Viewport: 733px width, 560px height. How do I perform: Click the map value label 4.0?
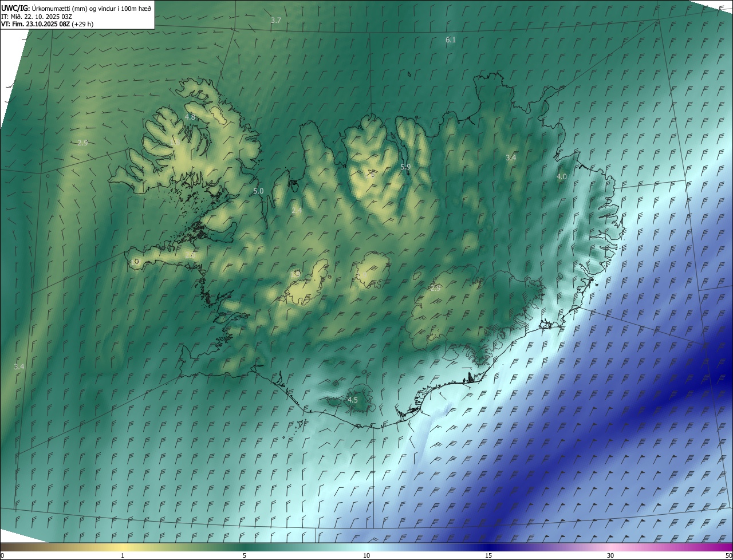[x=562, y=177]
